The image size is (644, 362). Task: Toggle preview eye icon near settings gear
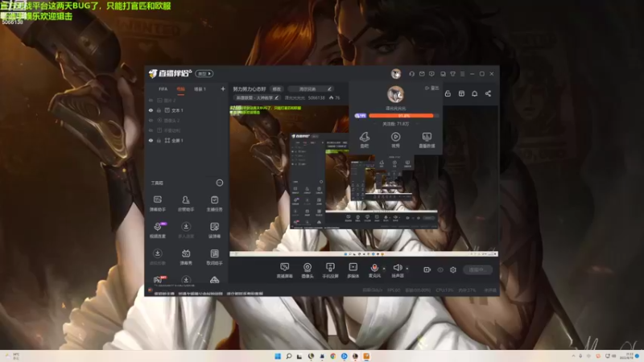pos(440,269)
